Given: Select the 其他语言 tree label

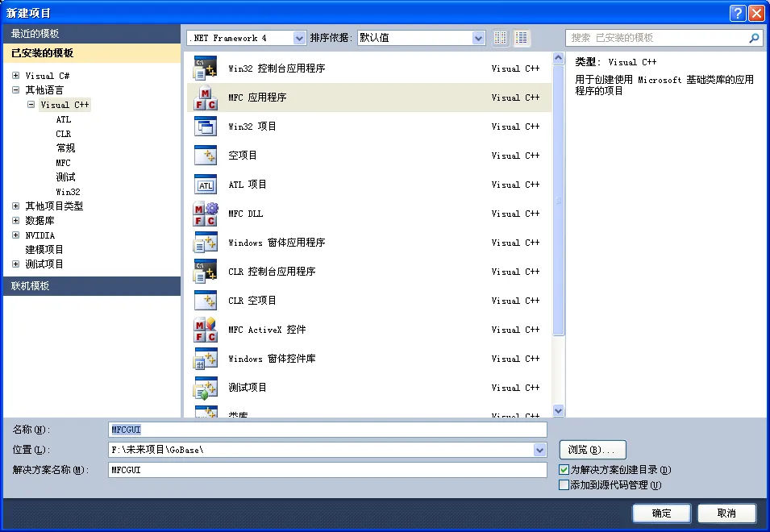Looking at the screenshot, I should [44, 89].
